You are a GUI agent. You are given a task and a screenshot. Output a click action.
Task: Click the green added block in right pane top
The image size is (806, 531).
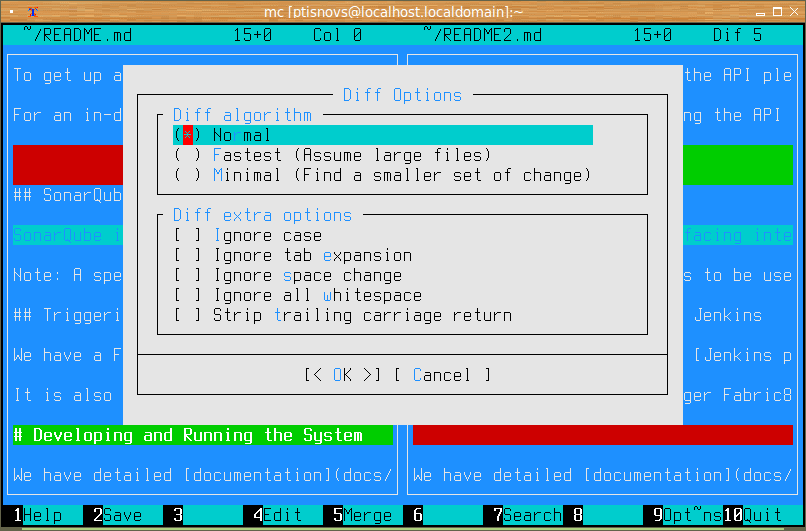(738, 165)
